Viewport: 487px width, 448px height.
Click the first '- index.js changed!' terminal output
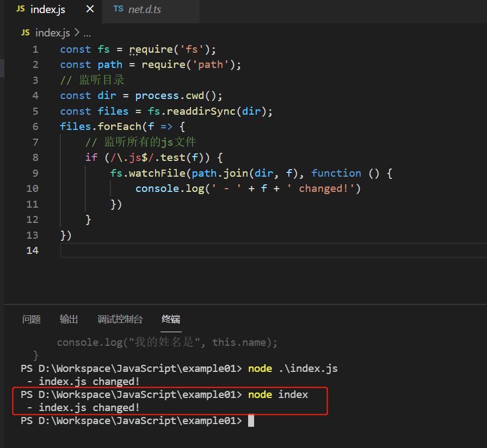coord(83,382)
